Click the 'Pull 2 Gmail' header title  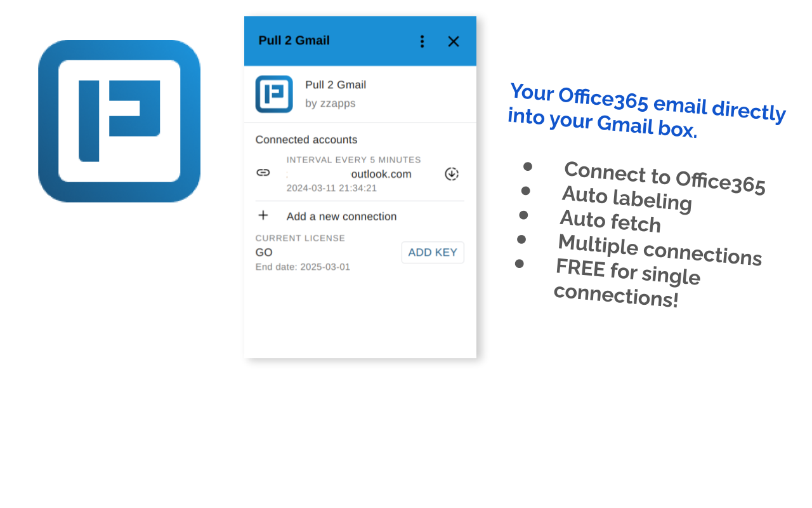(x=294, y=41)
